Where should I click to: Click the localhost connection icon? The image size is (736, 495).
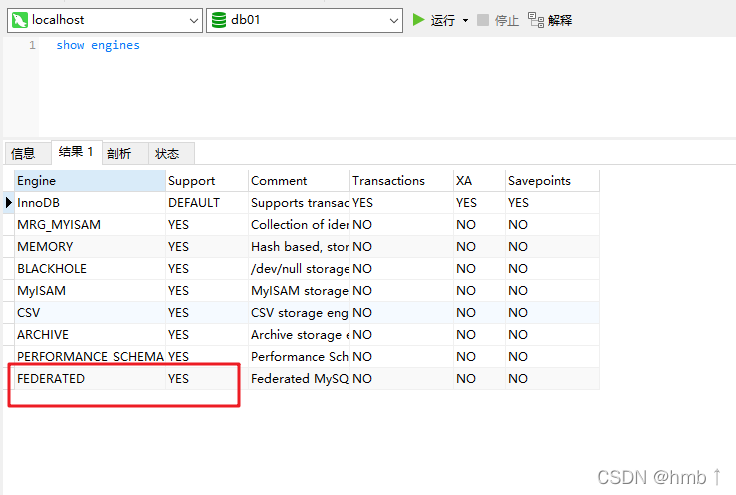coord(19,20)
